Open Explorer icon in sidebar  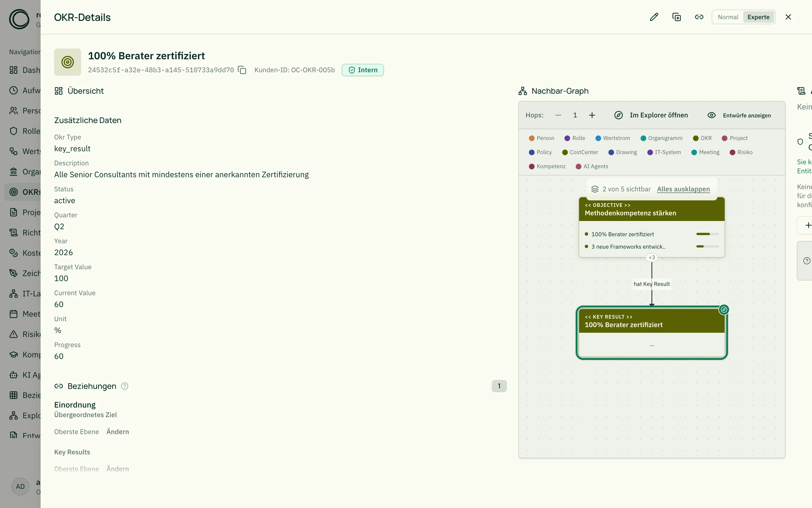coord(14,416)
